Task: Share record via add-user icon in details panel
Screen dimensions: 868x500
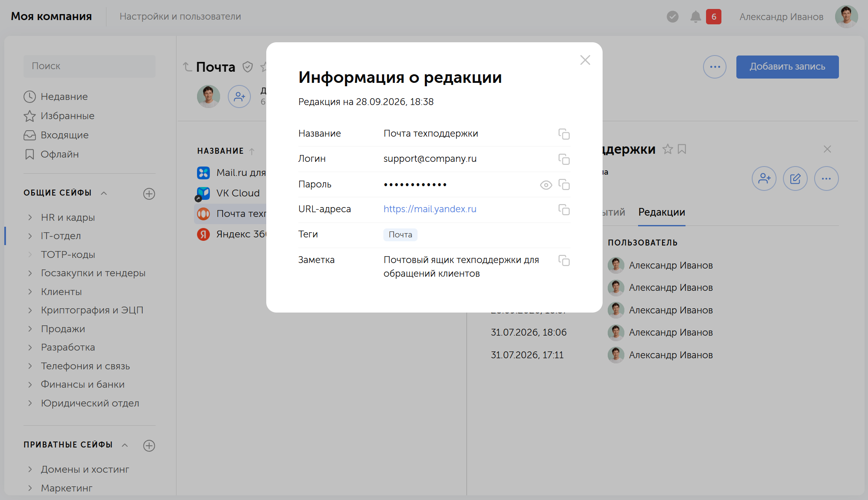Action: coord(764,178)
